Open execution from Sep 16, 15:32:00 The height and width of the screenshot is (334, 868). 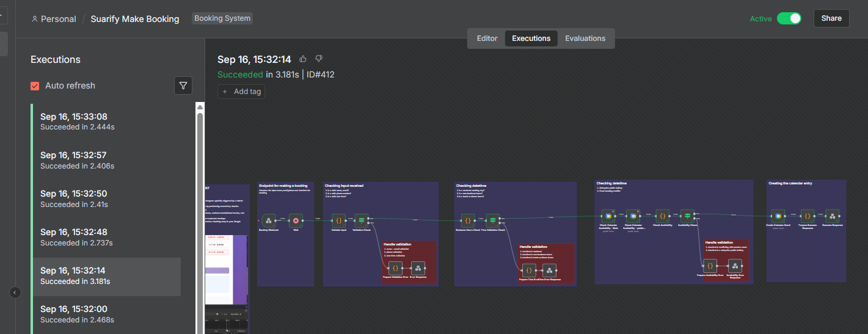click(x=106, y=314)
